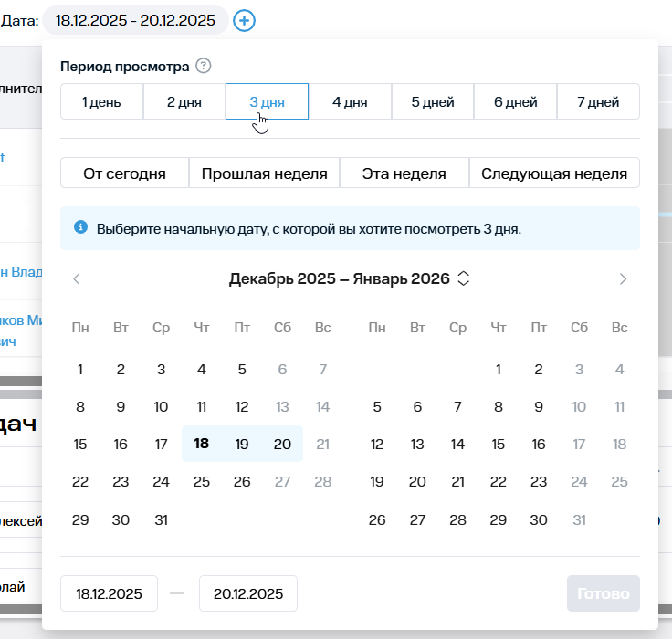Go to next month with right arrow
Screen dimensions: 672x639
(623, 279)
